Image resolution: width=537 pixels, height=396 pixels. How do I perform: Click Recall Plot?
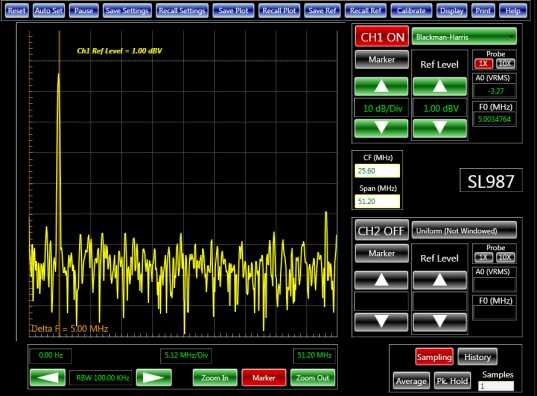click(x=279, y=11)
